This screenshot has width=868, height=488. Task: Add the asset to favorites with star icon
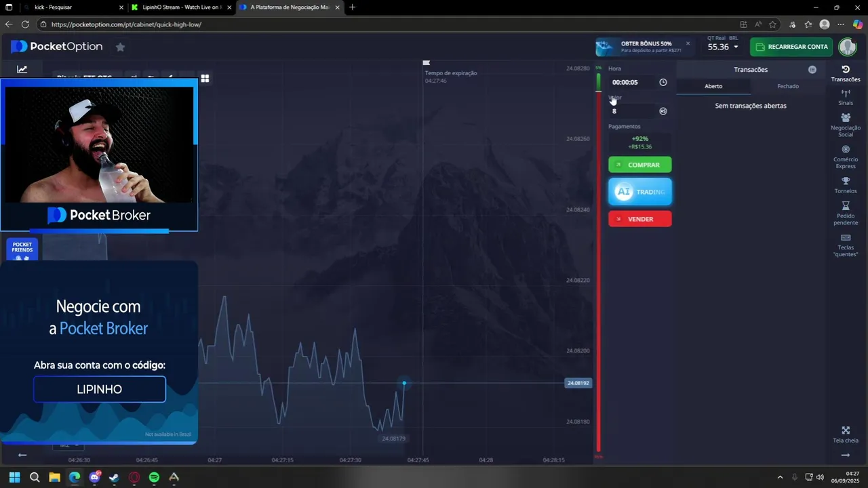pos(120,47)
